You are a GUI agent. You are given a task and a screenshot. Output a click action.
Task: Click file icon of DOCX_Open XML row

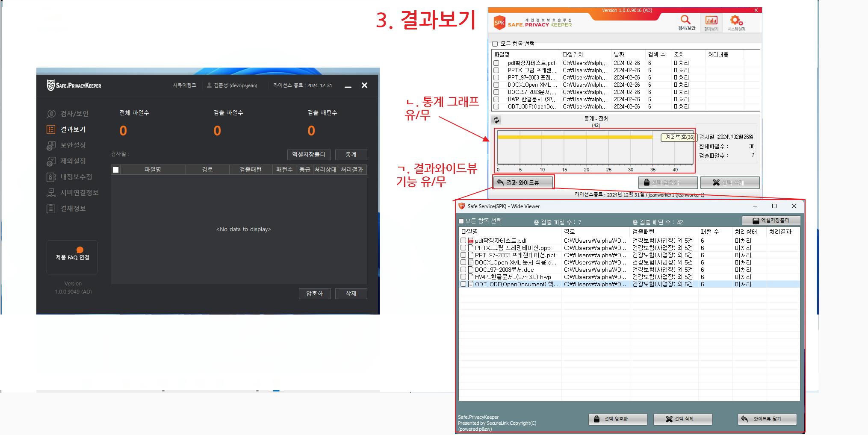tap(471, 263)
